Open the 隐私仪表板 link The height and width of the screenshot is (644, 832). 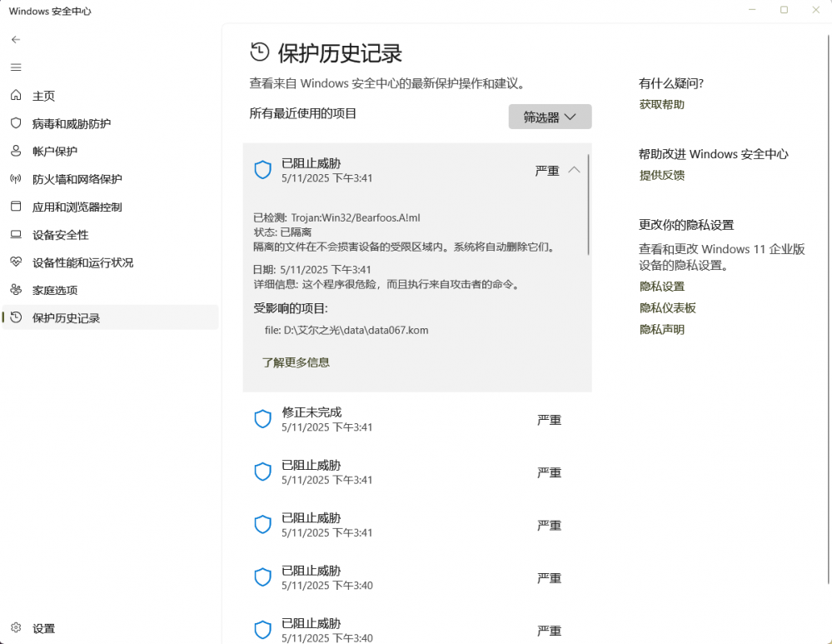tap(666, 307)
